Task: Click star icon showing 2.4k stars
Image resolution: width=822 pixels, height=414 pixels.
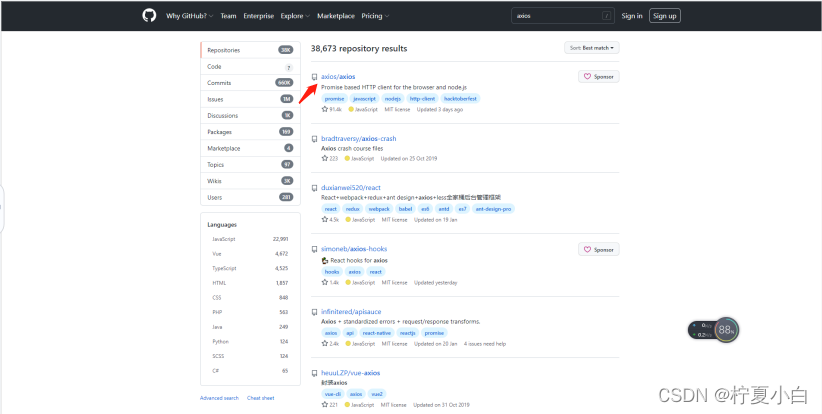Action: coord(325,344)
